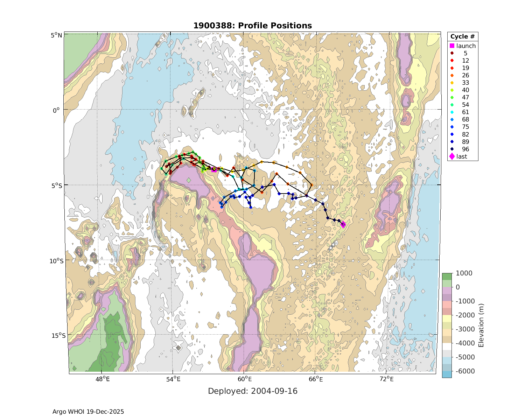This screenshot has height=420, width=525.
Task: Click the "Elevation (m)" colorbar label
Action: pyautogui.click(x=481, y=325)
